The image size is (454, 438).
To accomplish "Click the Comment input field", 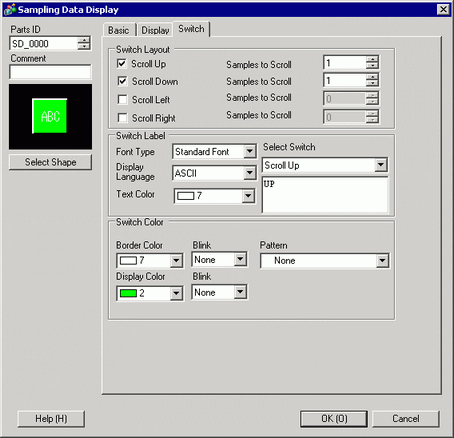I will [50, 72].
